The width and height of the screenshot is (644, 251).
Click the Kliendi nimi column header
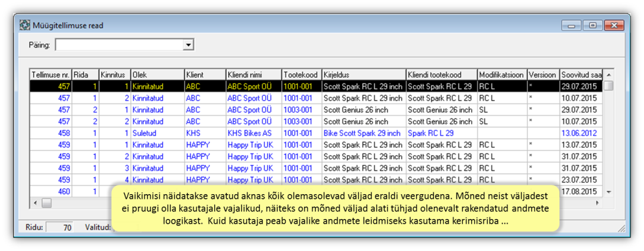(253, 75)
